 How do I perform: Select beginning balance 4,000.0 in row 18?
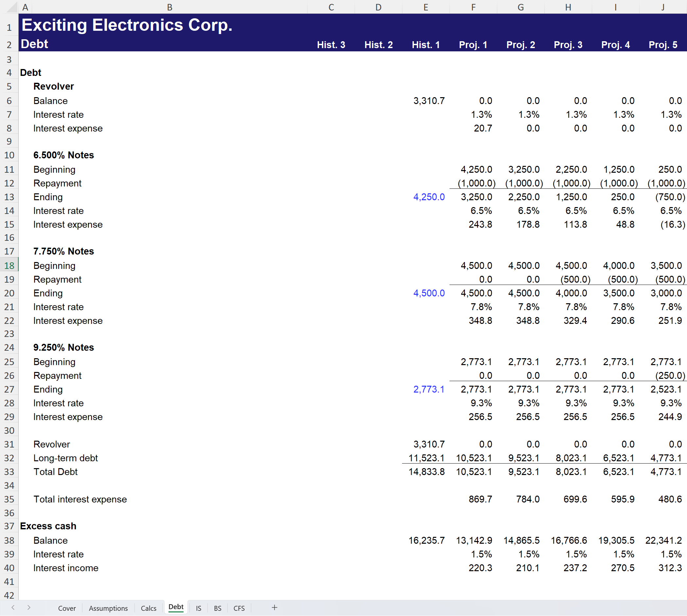tap(619, 266)
